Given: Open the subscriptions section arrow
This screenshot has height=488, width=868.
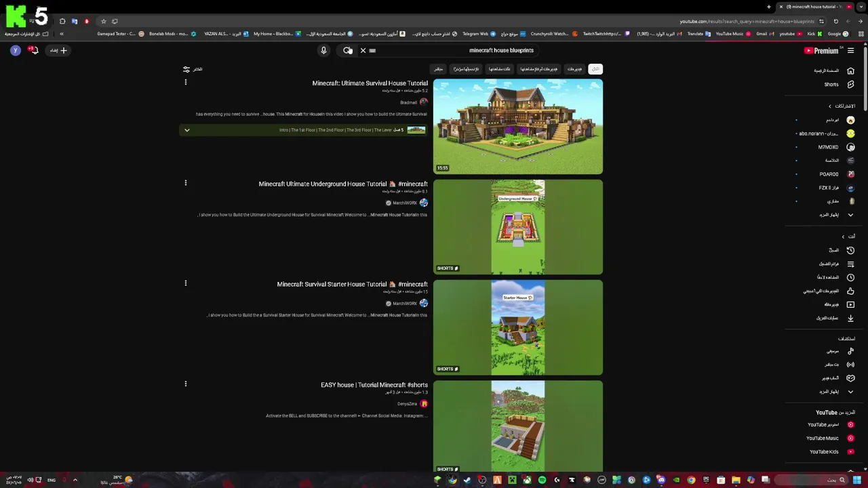Looking at the screenshot, I should (x=829, y=106).
